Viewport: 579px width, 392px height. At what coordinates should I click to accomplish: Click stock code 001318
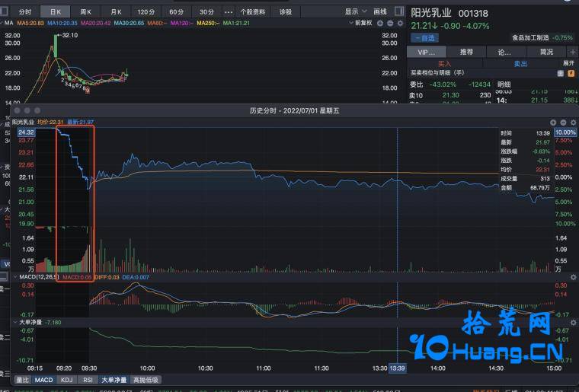[473, 14]
